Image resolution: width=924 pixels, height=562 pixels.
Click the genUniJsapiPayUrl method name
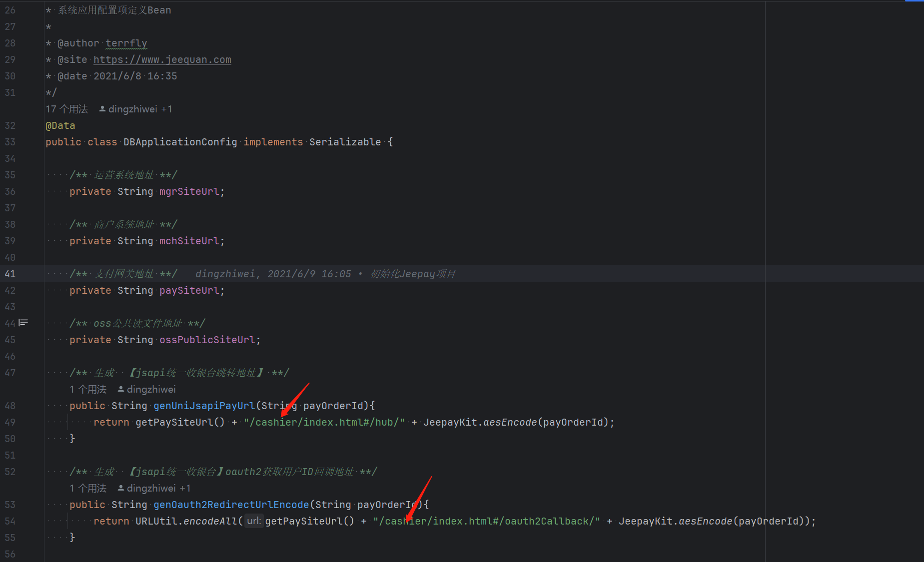[x=204, y=406]
